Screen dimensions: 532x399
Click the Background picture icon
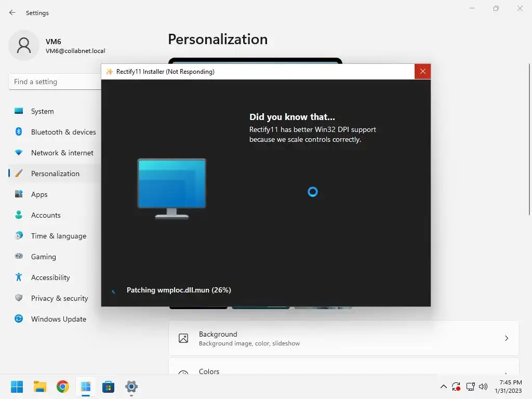click(x=183, y=338)
